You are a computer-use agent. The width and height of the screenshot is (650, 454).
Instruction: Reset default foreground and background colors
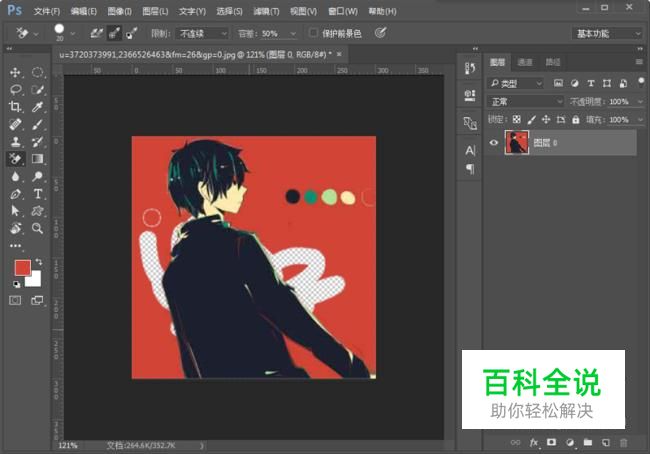pos(16,284)
